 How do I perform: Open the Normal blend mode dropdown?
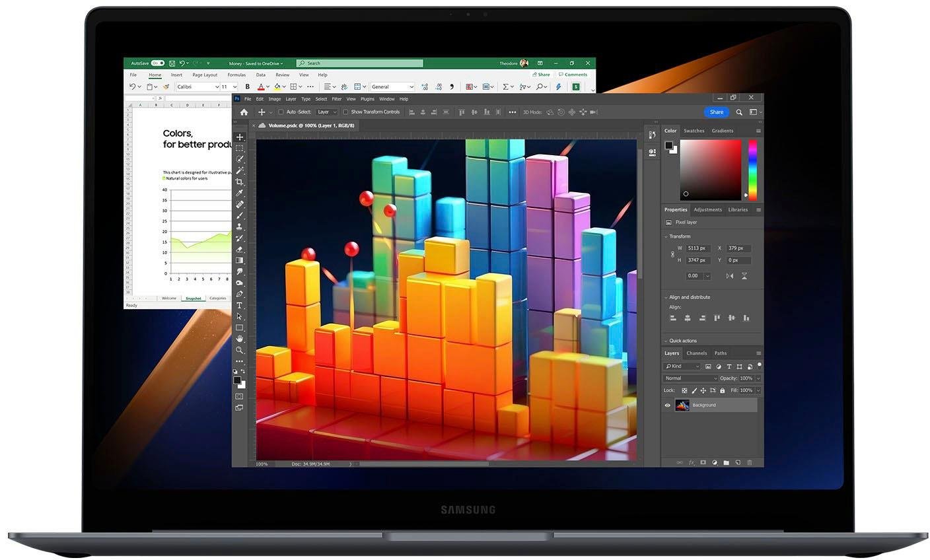click(690, 378)
